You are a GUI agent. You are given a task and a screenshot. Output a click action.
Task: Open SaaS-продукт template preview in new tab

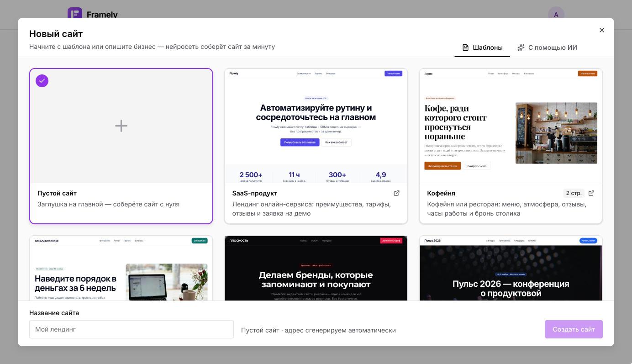coord(396,193)
